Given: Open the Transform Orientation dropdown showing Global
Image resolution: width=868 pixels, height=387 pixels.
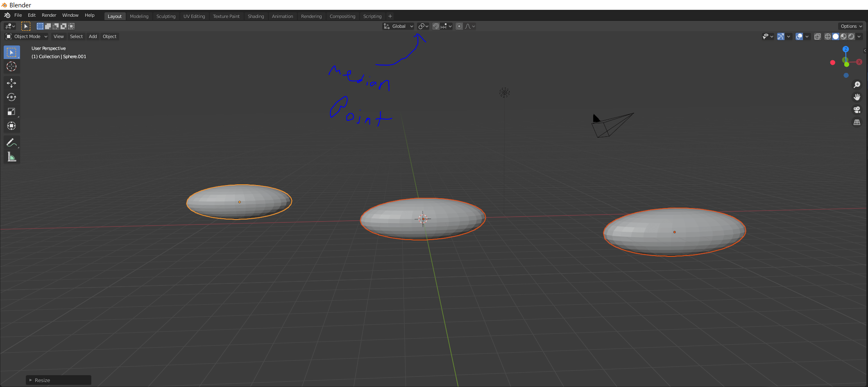Looking at the screenshot, I should point(398,26).
